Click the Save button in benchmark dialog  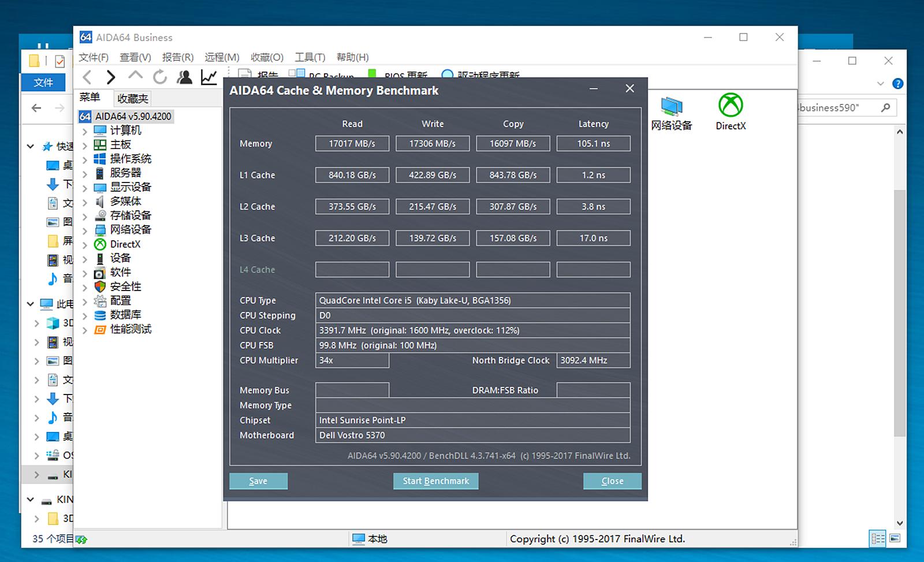[x=258, y=481]
